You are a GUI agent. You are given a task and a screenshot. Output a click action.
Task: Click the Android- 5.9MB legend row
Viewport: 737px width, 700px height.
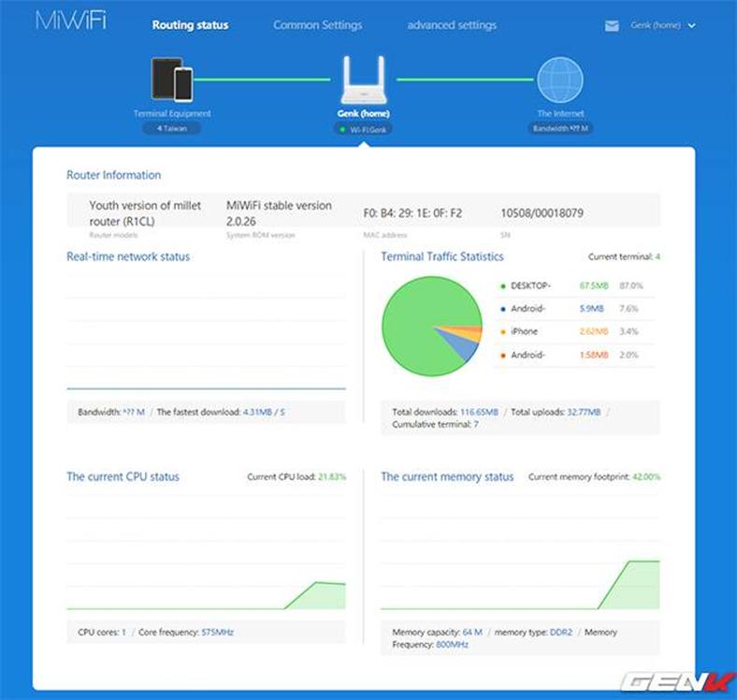[574, 309]
